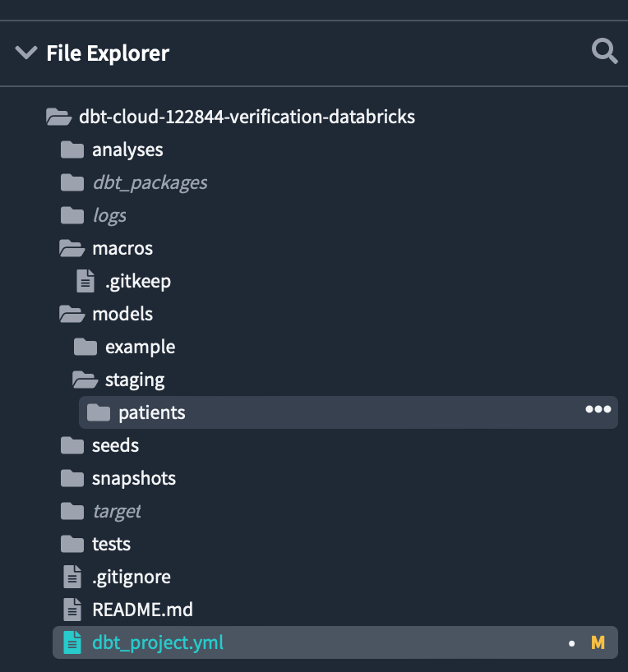The height and width of the screenshot is (672, 628).
Task: Expand the analyses folder
Action: [127, 150]
